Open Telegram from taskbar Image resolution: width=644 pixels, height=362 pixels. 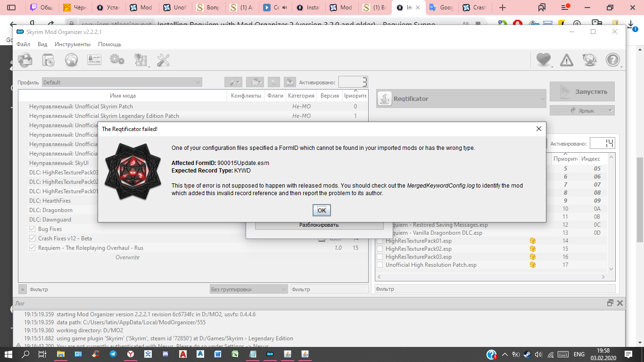113,354
